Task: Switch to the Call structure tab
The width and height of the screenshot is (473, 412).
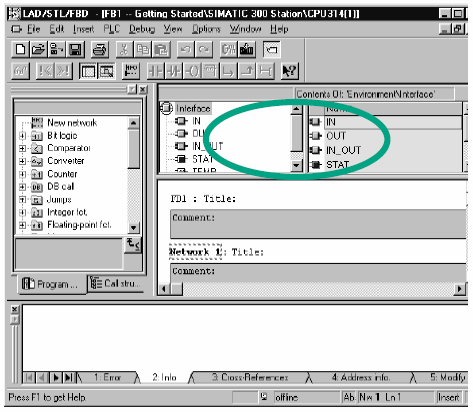Action: [116, 284]
